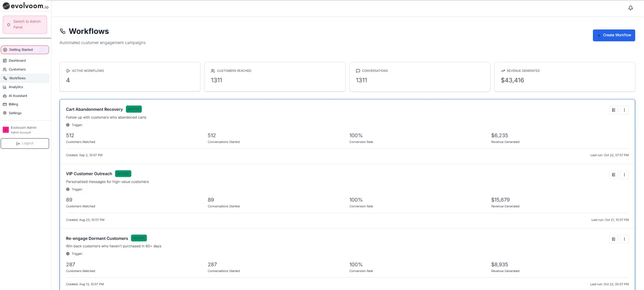Click 'Follow up with customers who abandoned carts'
This screenshot has width=644, height=290.
coord(106,117)
